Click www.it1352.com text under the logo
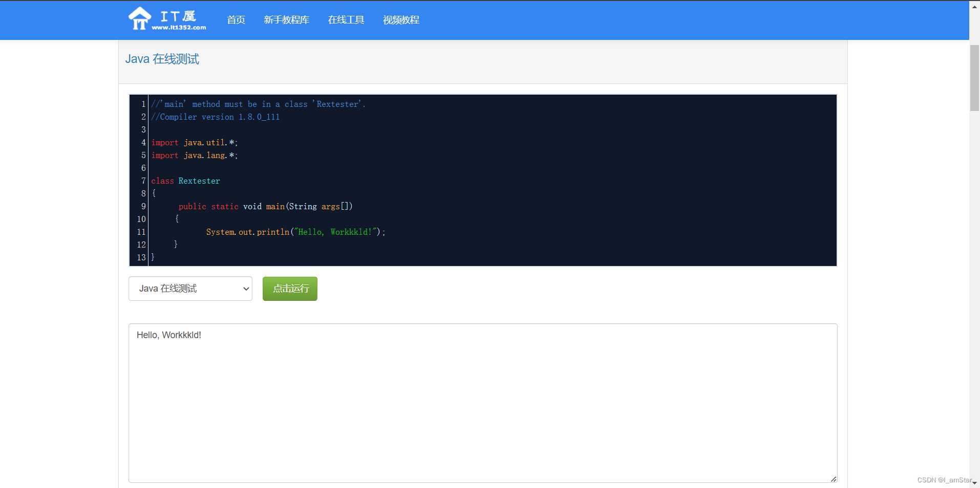 click(179, 28)
